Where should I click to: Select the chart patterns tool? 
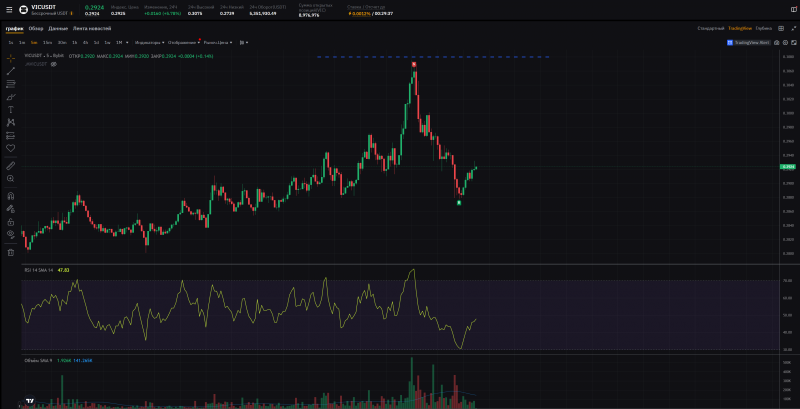(x=10, y=122)
